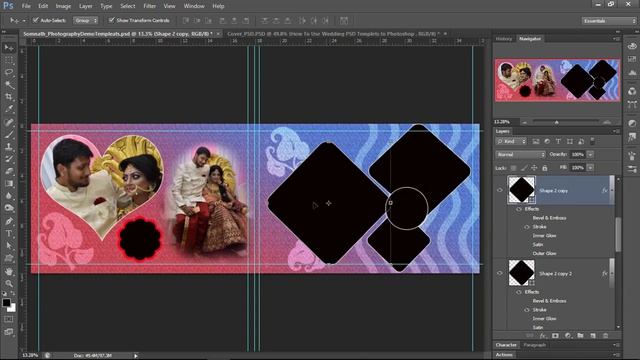Open the Fill slider dropdown arrow
640x360 pixels.
click(590, 168)
